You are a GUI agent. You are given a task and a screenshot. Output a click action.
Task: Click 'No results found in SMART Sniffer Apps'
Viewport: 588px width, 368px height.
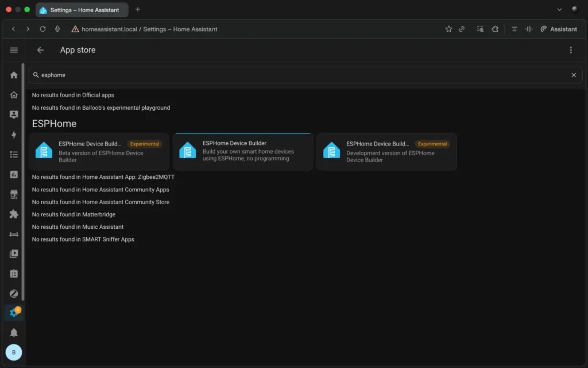(83, 239)
